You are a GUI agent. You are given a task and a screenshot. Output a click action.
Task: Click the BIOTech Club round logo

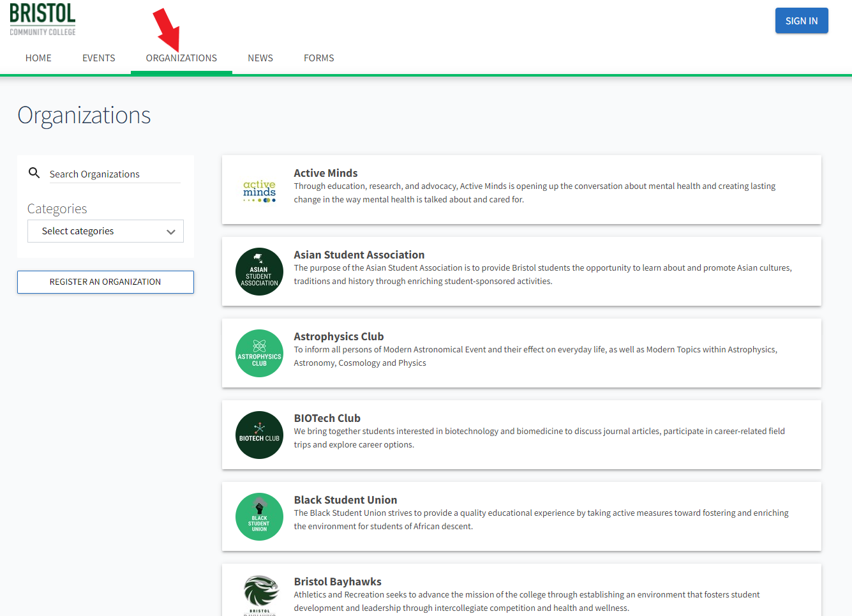click(259, 435)
